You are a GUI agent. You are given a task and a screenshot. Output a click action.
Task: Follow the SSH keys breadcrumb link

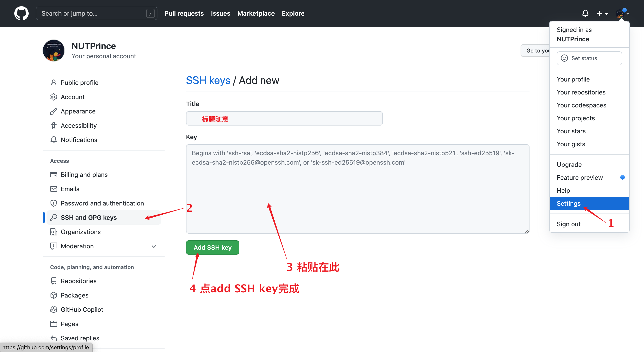point(208,80)
